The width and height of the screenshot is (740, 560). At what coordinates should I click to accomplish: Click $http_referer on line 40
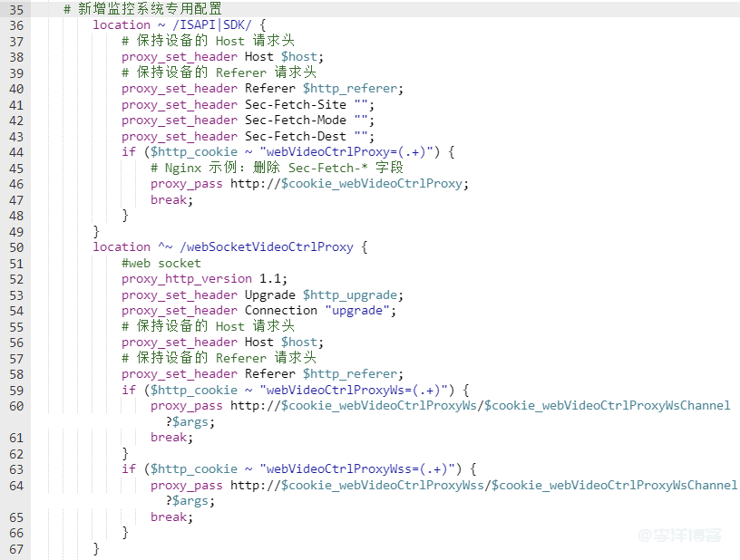[352, 89]
